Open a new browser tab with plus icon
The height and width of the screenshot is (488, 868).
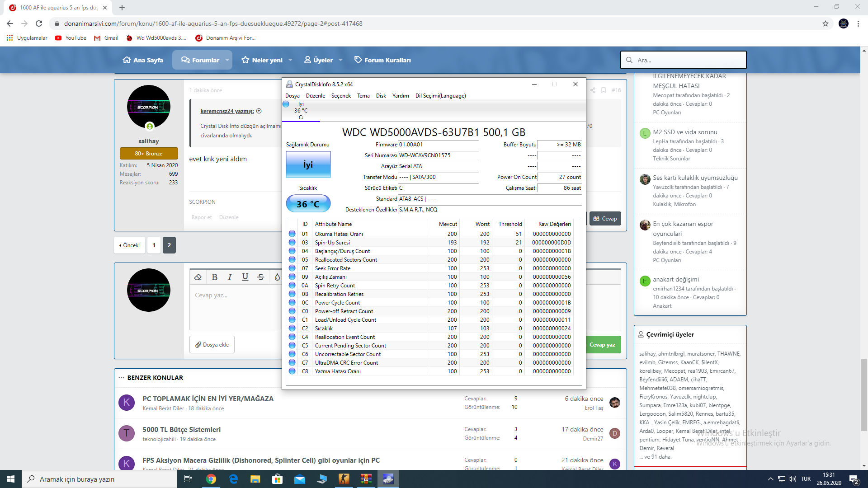pos(122,8)
